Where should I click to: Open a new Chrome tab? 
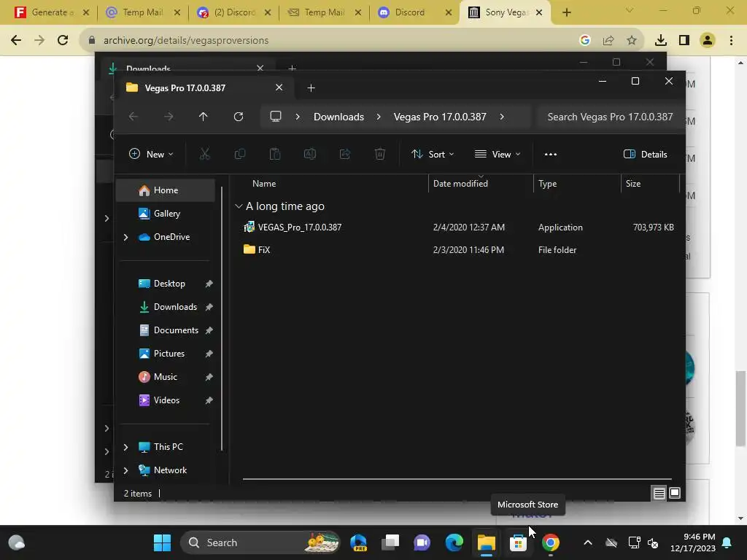tap(566, 12)
